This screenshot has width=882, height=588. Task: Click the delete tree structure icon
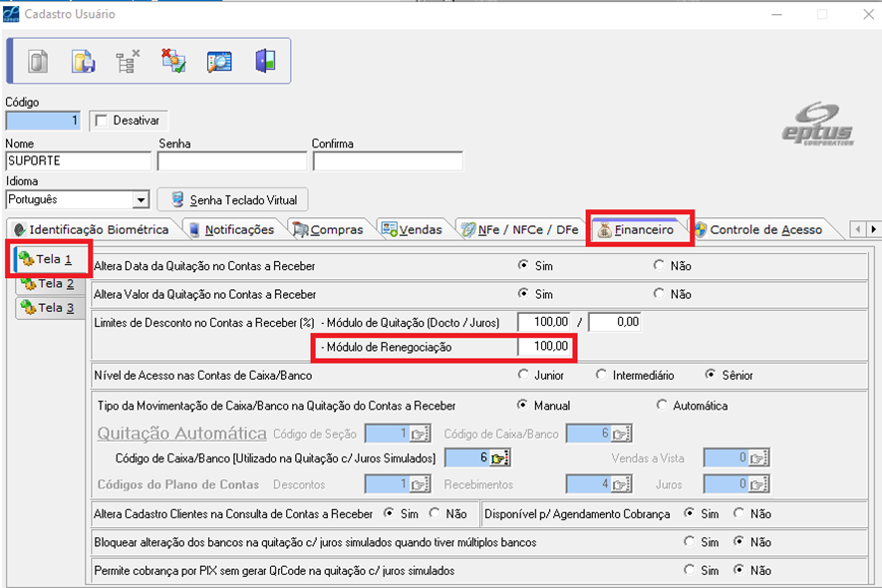(x=128, y=61)
